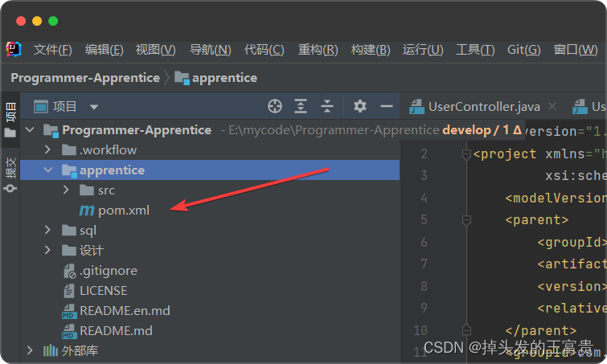Screen dimensions: 607x364
Task: Fold the project tag at line 2
Action: coord(466,154)
